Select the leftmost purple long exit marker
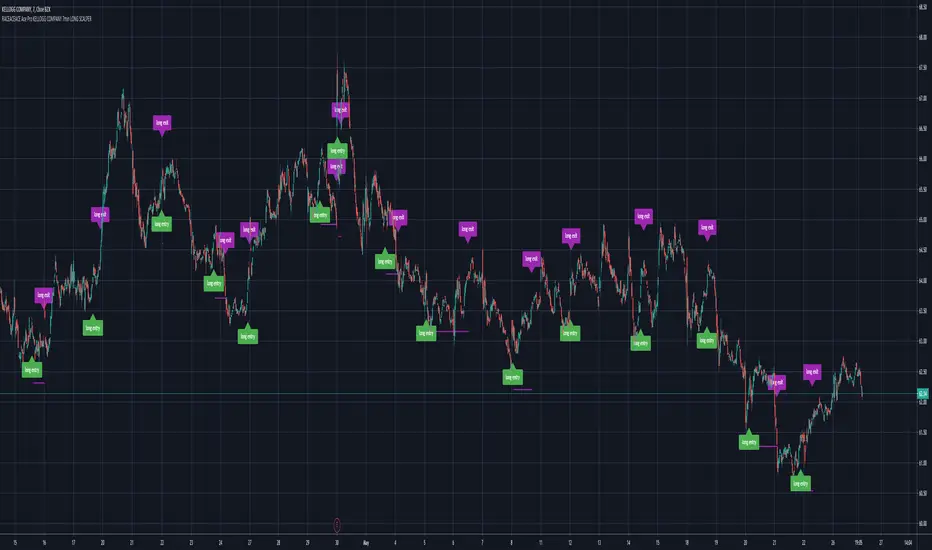The height and width of the screenshot is (550, 932). 43,296
